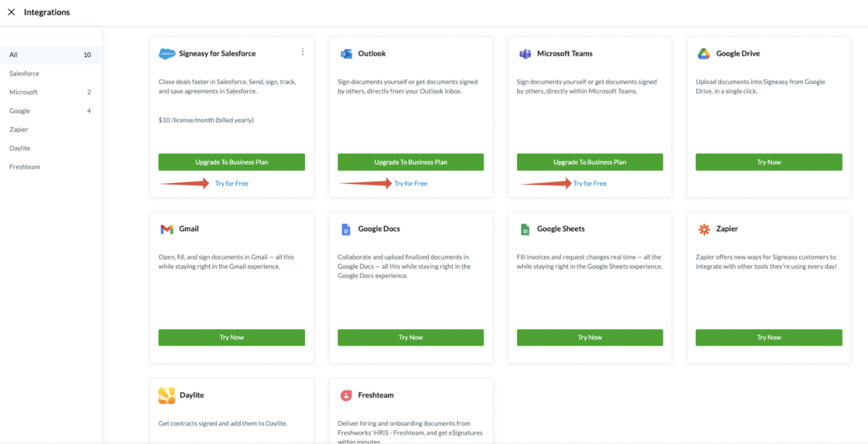Select the Microsoft Teams card title

coord(565,54)
